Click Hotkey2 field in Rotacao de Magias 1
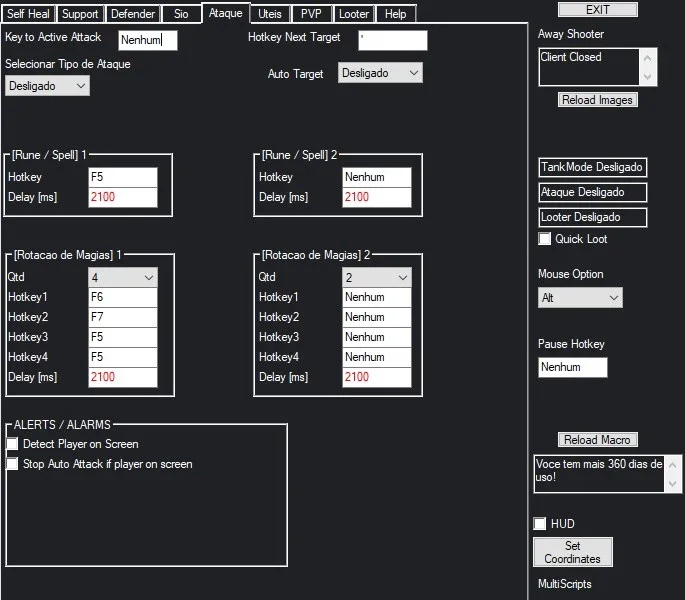 point(123,317)
